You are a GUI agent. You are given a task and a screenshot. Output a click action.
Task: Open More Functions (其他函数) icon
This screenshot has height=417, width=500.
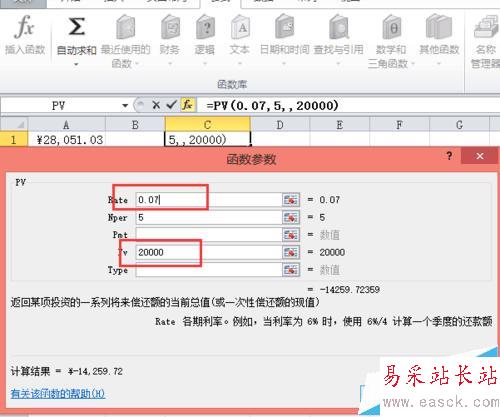(439, 27)
